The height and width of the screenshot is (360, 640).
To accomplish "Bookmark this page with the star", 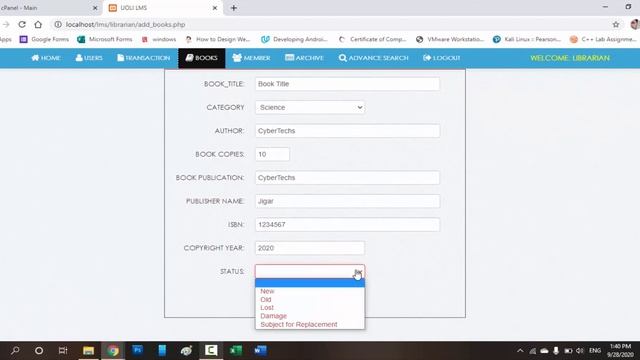I will click(x=616, y=24).
